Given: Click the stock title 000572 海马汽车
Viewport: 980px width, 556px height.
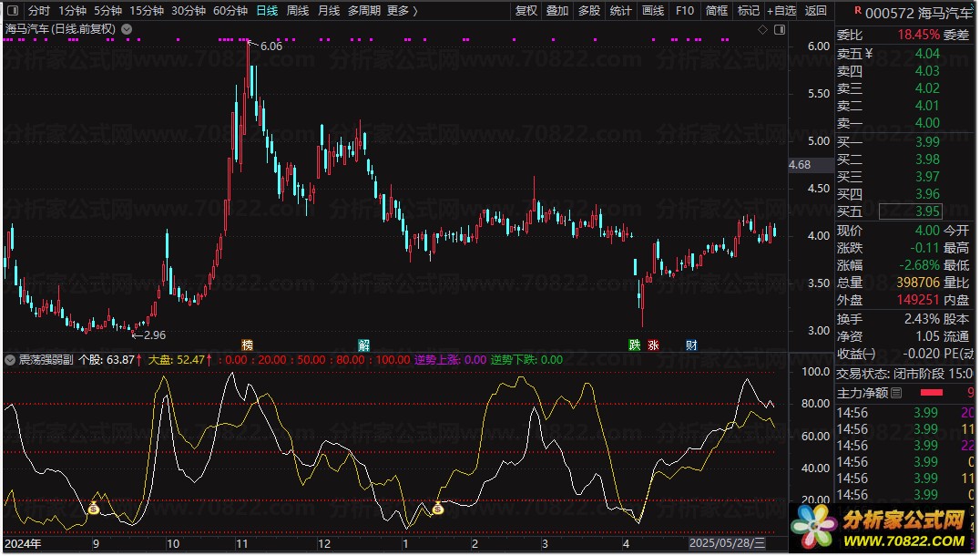Looking at the screenshot, I should [919, 13].
